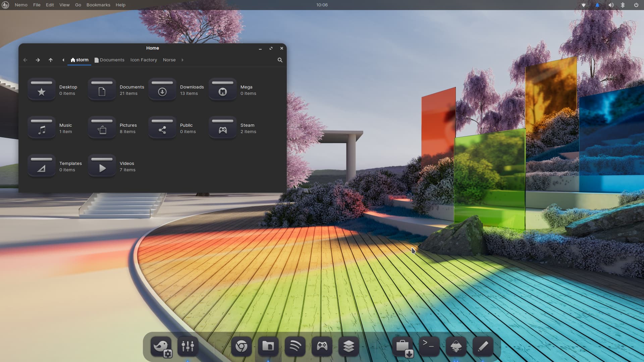Click the network indicator in top panel

pos(584,5)
